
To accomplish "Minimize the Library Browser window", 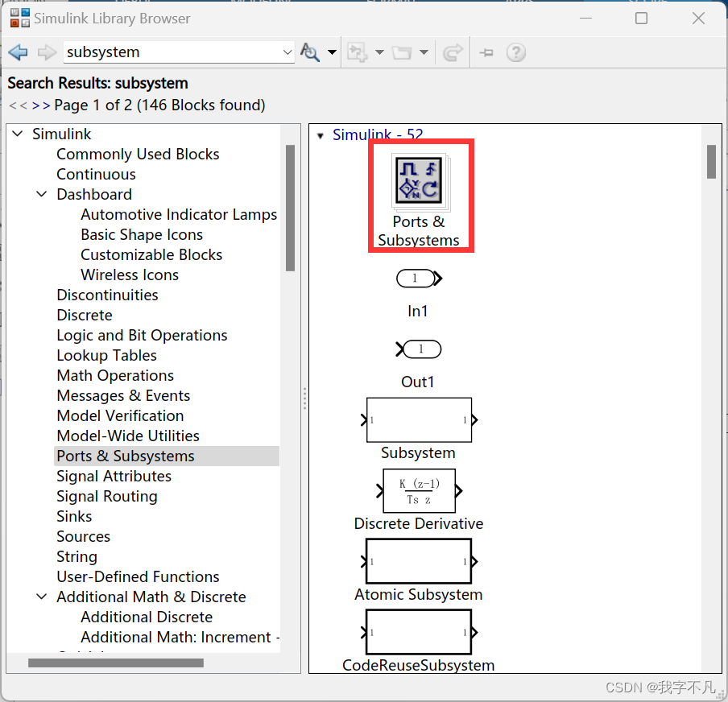I will click(x=586, y=18).
